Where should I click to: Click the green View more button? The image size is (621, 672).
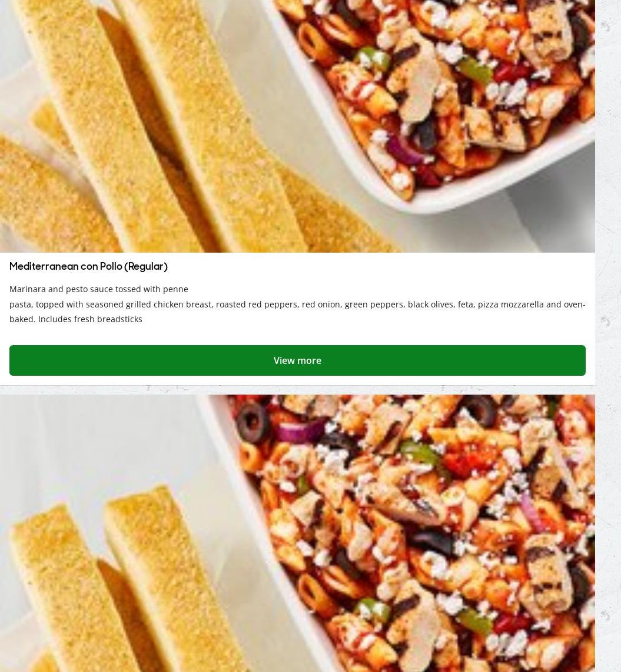(297, 360)
